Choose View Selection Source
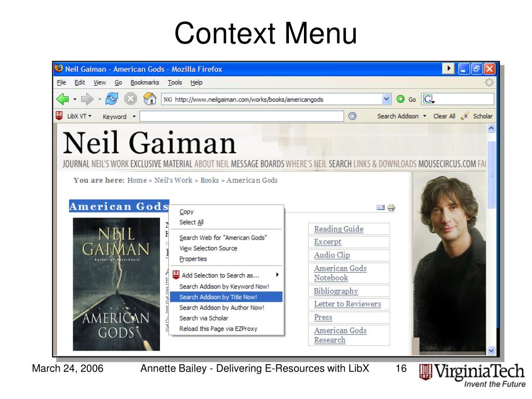Viewport: 532px width, 399px height. (226, 248)
